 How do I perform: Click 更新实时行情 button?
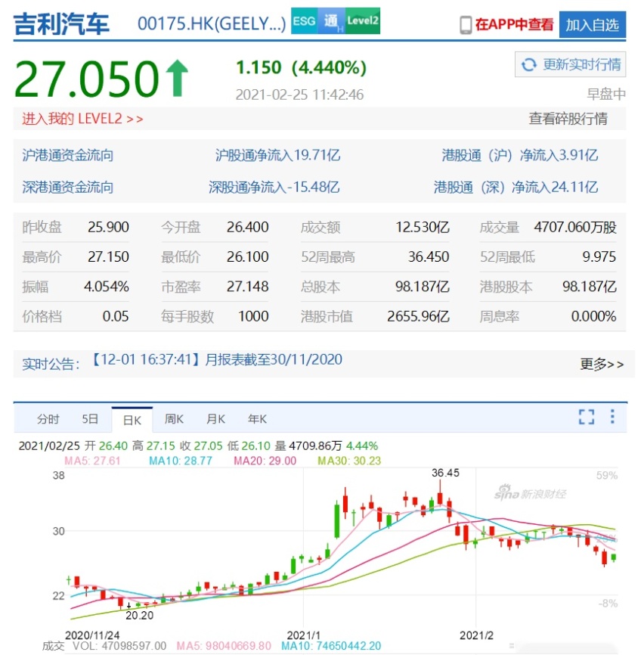pos(570,64)
